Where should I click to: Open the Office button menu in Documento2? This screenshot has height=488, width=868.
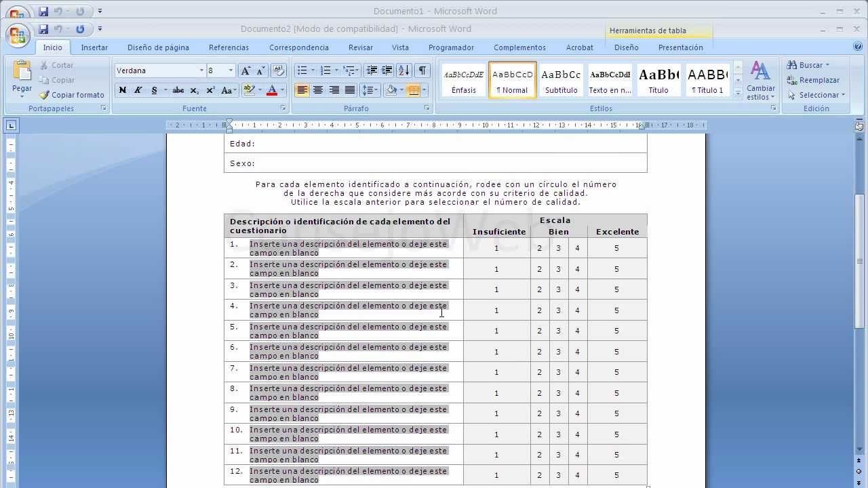click(x=17, y=36)
